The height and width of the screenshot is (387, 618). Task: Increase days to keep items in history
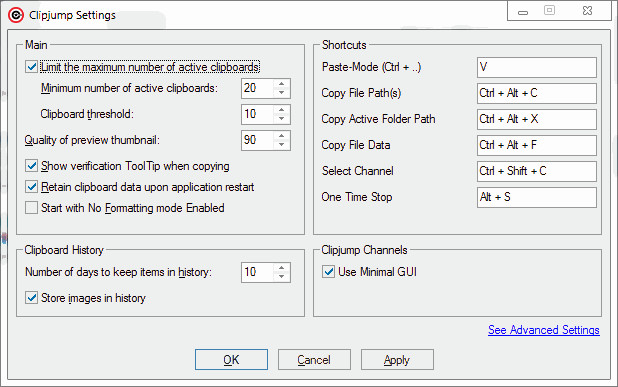(281, 268)
